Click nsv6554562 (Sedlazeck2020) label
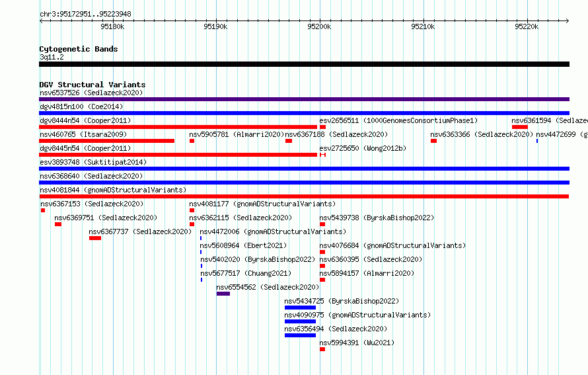The image size is (588, 375). click(x=268, y=287)
